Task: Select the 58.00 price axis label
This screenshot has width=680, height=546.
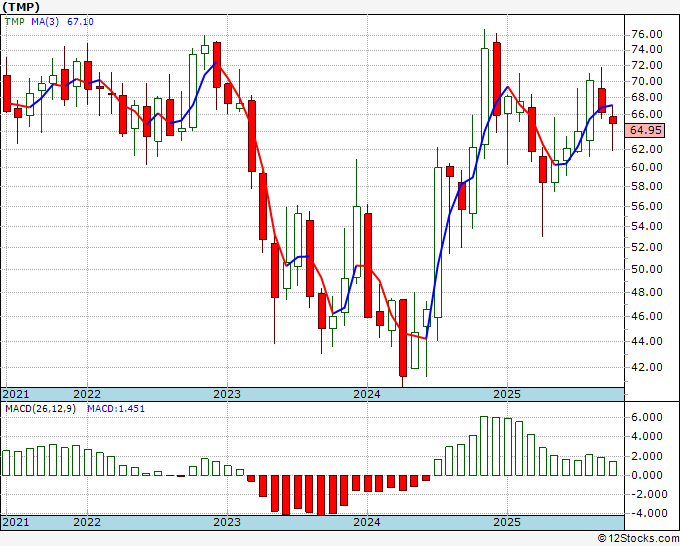Action: (x=647, y=186)
